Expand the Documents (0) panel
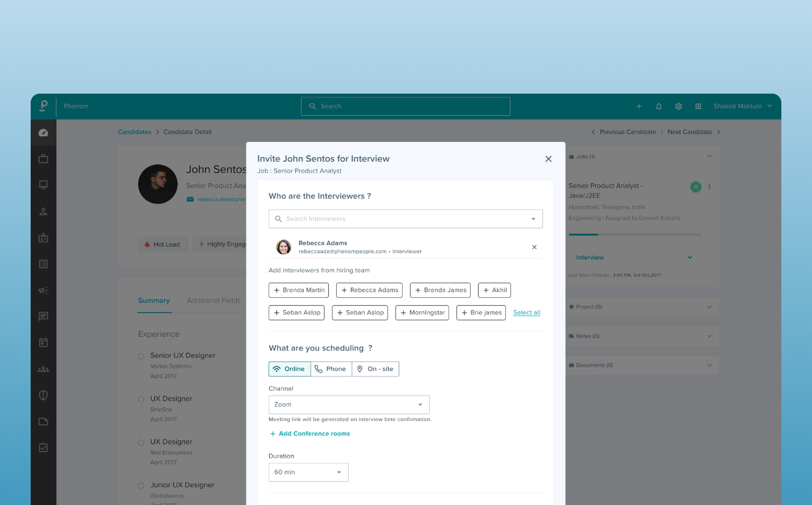This screenshot has width=812, height=505. tap(709, 365)
